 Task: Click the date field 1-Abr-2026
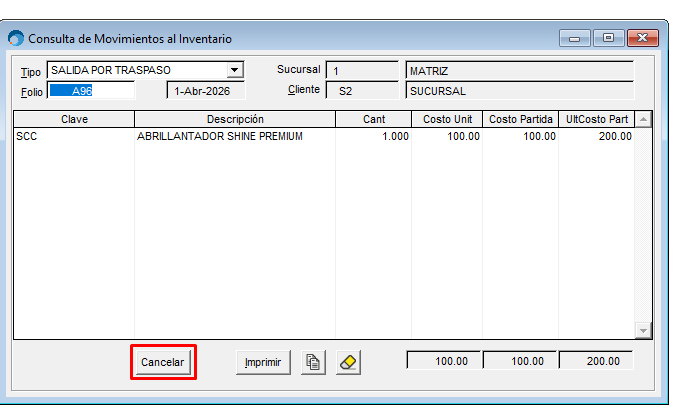pos(206,91)
